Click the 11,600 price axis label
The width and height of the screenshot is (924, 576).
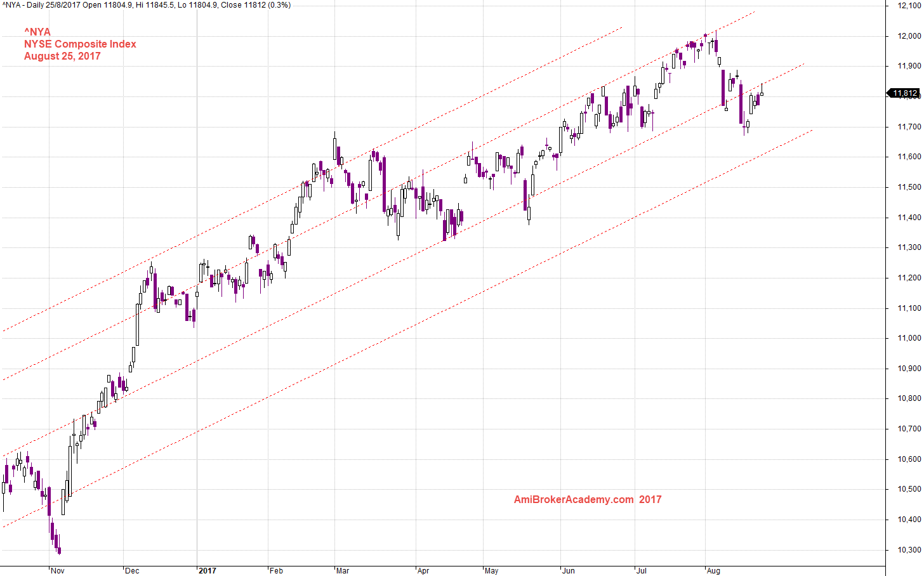[909, 157]
